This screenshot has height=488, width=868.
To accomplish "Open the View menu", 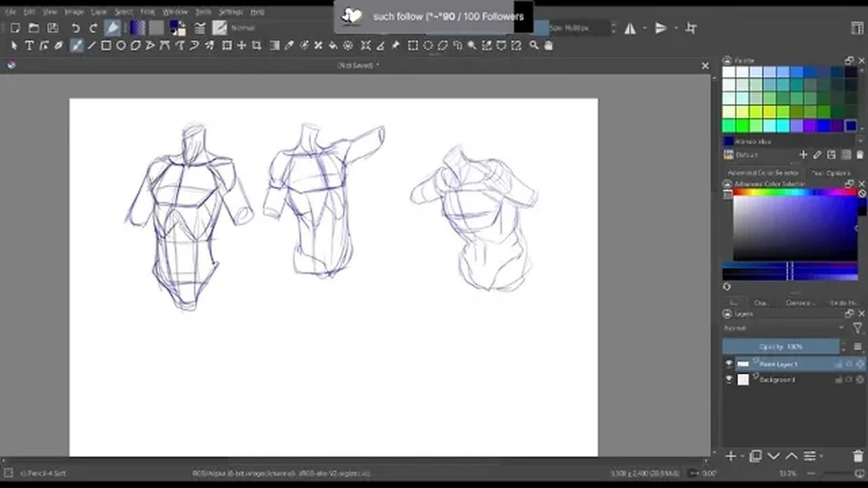I will pos(50,12).
